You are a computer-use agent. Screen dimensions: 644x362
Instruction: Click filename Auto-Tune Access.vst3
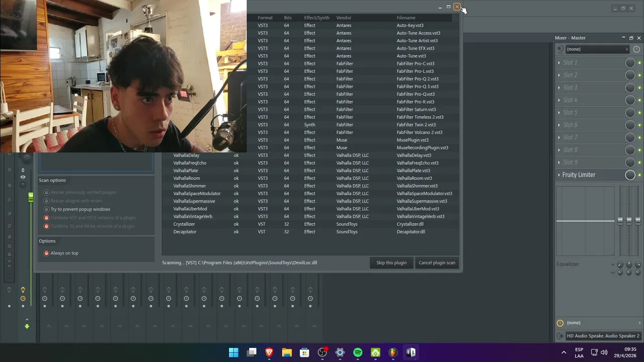click(418, 33)
